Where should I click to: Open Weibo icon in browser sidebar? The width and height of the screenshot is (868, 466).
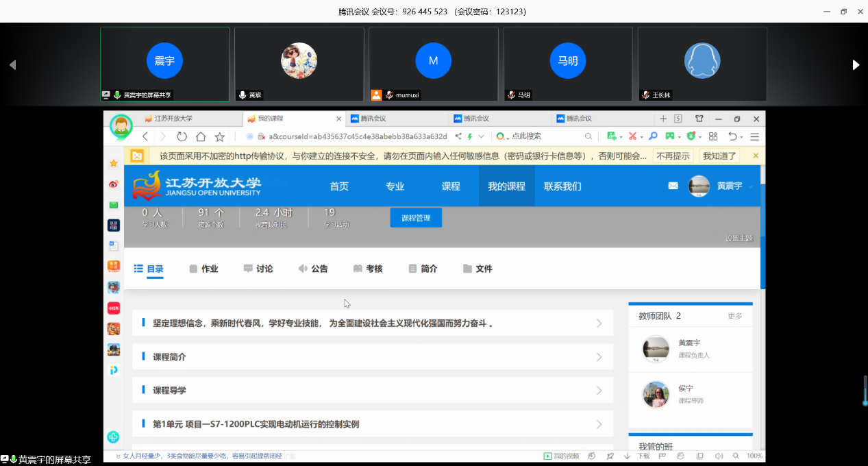114,184
